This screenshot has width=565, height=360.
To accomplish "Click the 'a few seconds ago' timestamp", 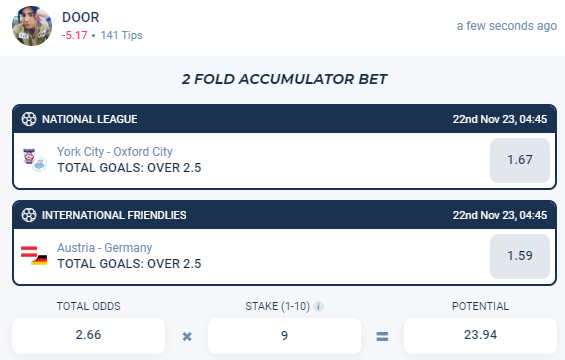I will (x=507, y=26).
